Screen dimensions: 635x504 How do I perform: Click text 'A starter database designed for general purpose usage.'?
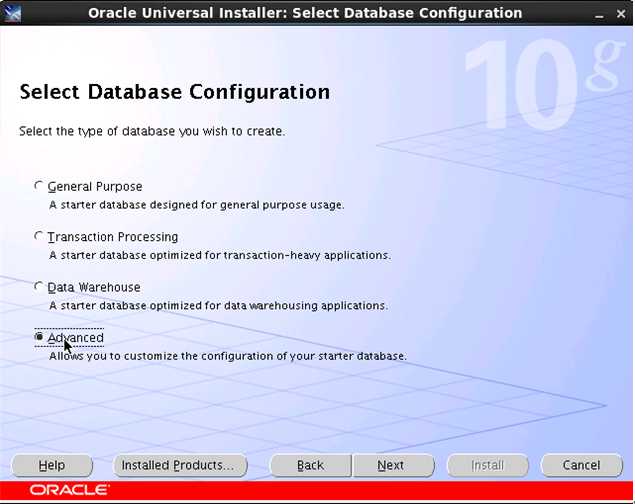[x=197, y=205]
